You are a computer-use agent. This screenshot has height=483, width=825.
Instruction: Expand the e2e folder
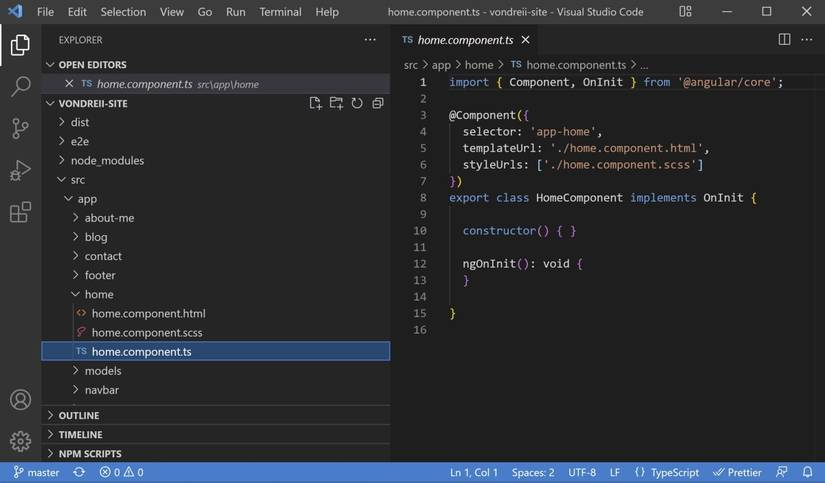pos(216,141)
